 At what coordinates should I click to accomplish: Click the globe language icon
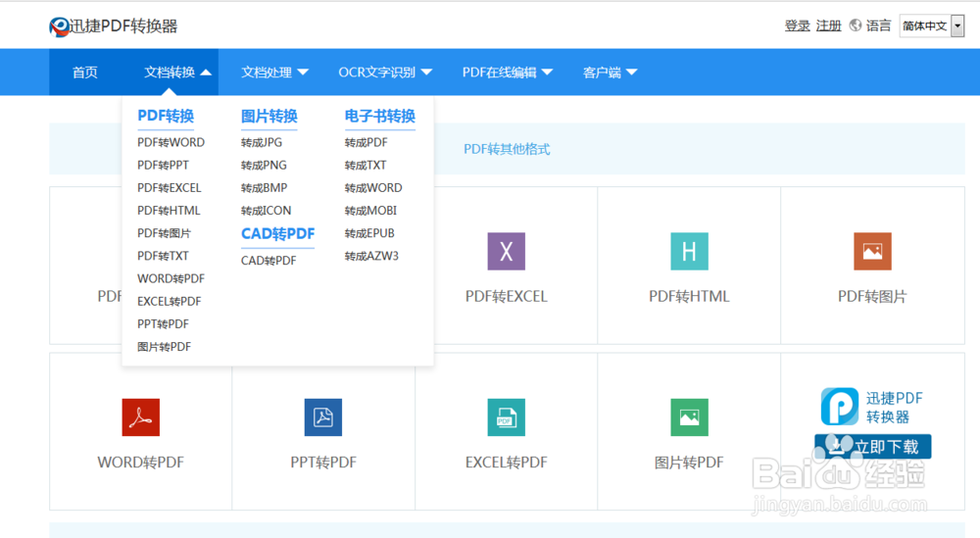tap(855, 25)
